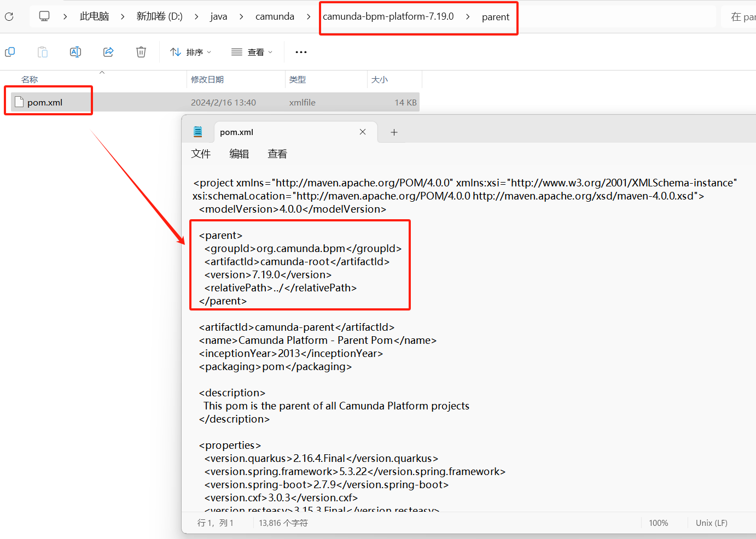Add a new tab in Notepad
The image size is (756, 539).
[394, 132]
